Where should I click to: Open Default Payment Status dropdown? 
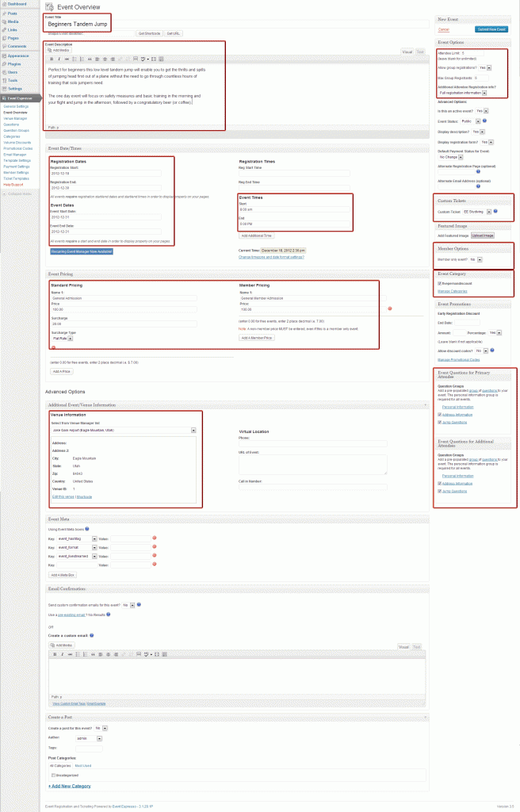point(450,157)
